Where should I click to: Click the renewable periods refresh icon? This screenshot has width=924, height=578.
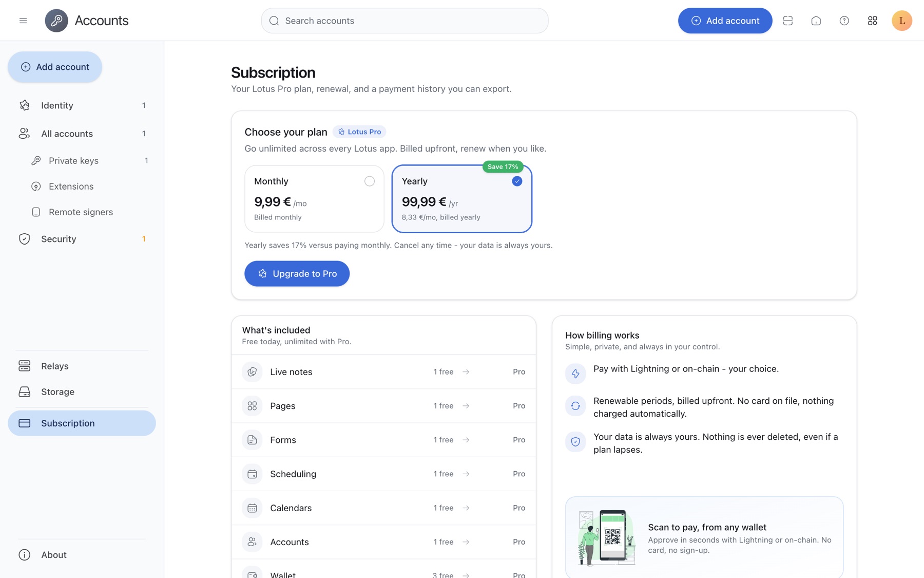[575, 406]
